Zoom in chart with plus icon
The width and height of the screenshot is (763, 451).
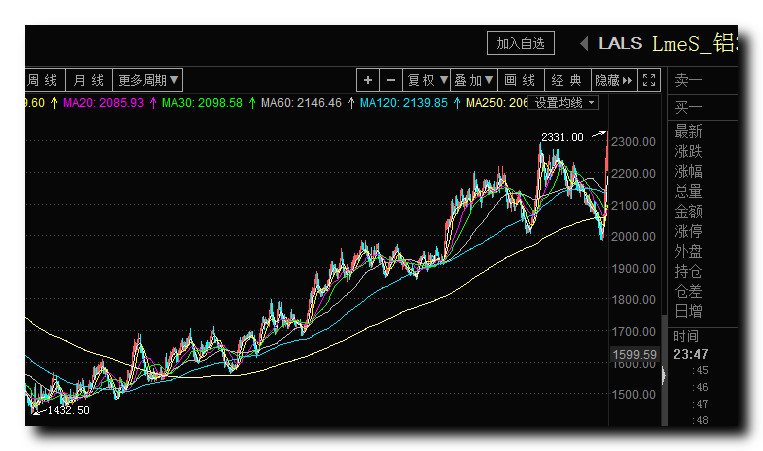click(x=368, y=80)
